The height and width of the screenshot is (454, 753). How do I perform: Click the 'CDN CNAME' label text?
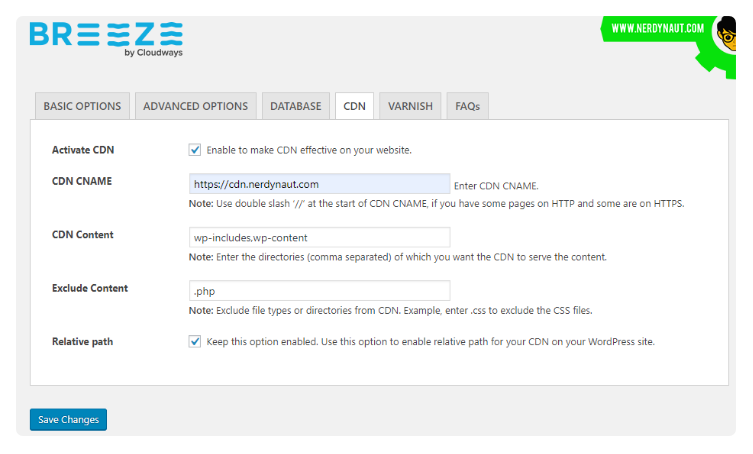click(82, 181)
